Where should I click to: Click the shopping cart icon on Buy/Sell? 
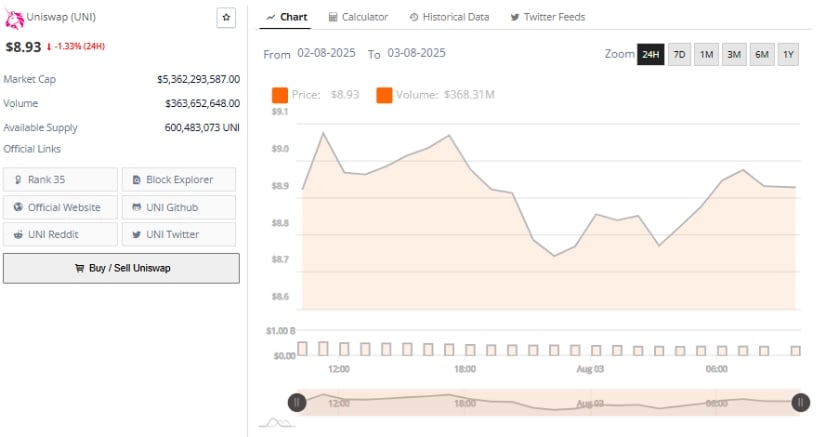[79, 268]
